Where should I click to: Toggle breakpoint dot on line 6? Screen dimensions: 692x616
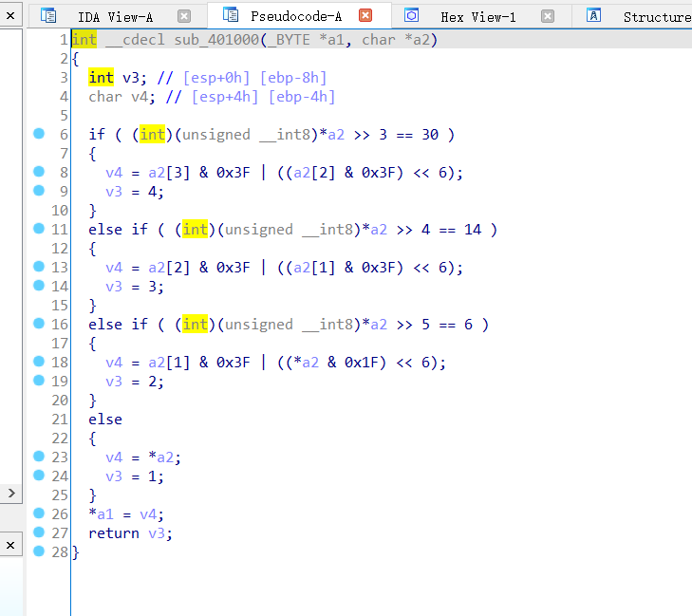point(39,134)
